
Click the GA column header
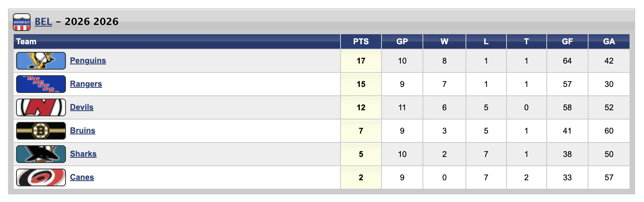(609, 41)
